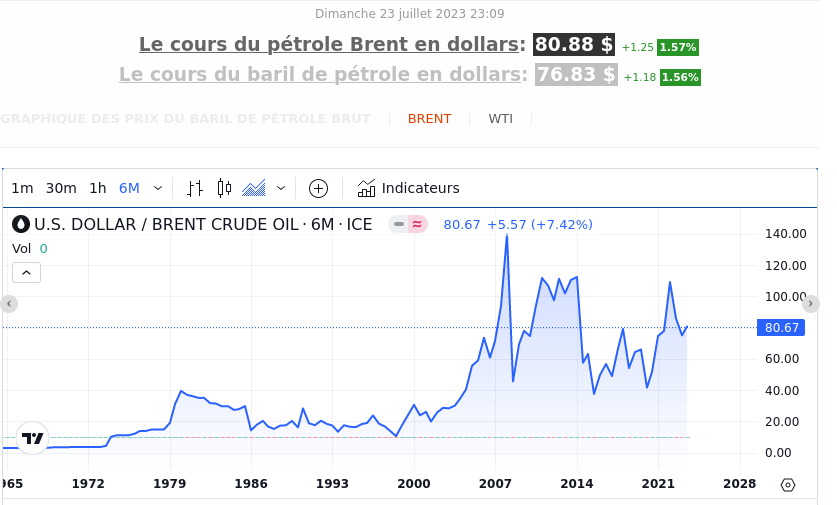Screen dimensions: 837x505
Task: Select the bars chart style icon
Action: (195, 188)
